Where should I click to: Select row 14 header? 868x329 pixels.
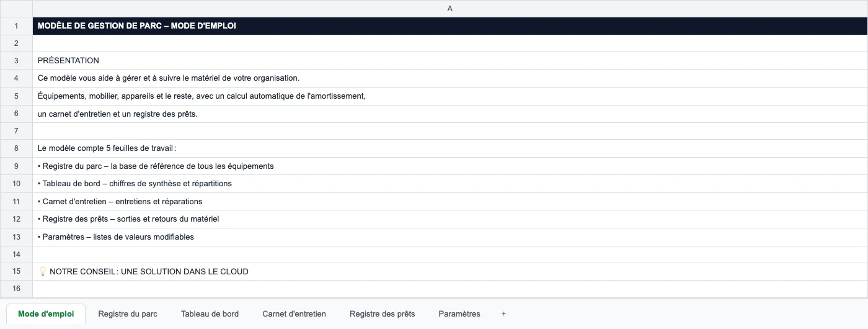point(16,254)
